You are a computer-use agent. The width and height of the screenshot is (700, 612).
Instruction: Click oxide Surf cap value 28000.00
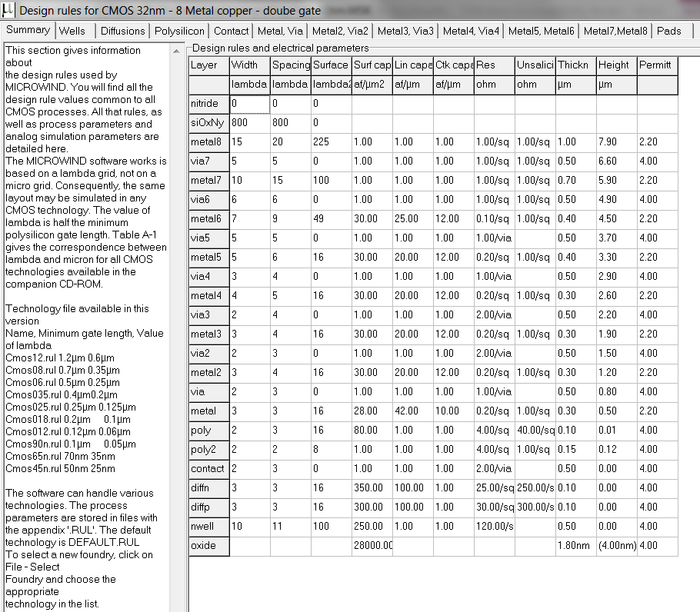pyautogui.click(x=372, y=545)
